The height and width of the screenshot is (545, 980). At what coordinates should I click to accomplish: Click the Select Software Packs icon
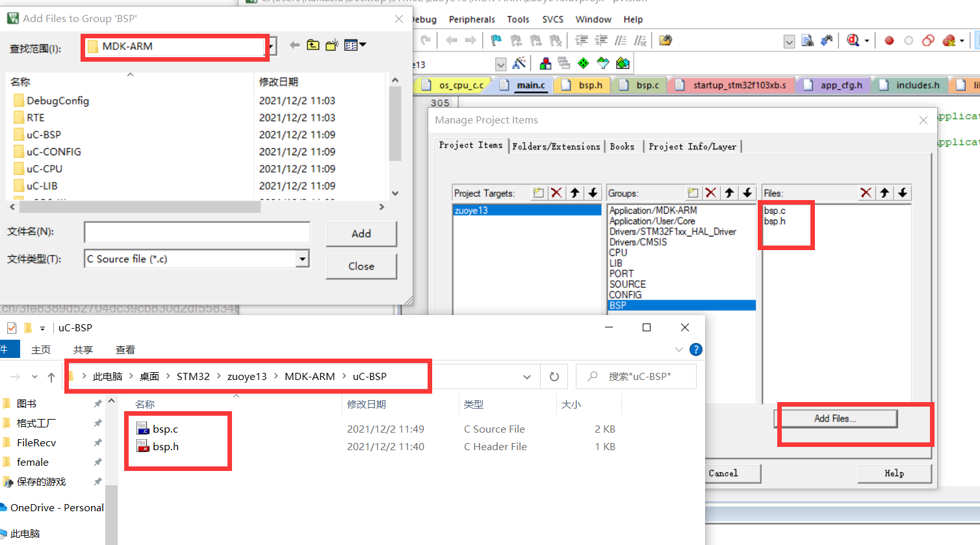point(603,63)
